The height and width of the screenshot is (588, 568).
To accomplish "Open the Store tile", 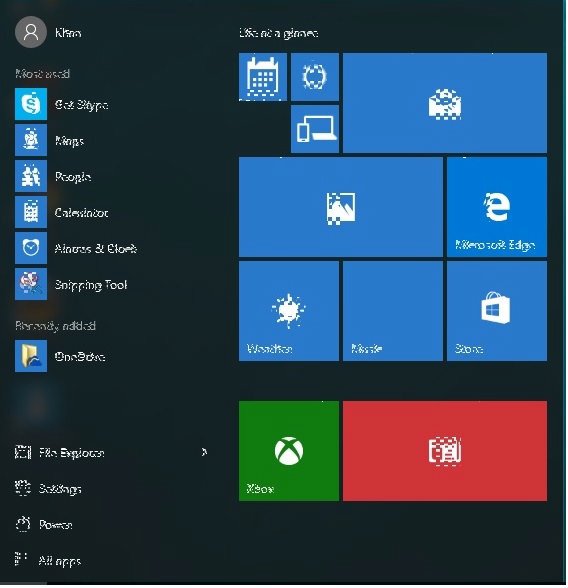I will pyautogui.click(x=497, y=312).
